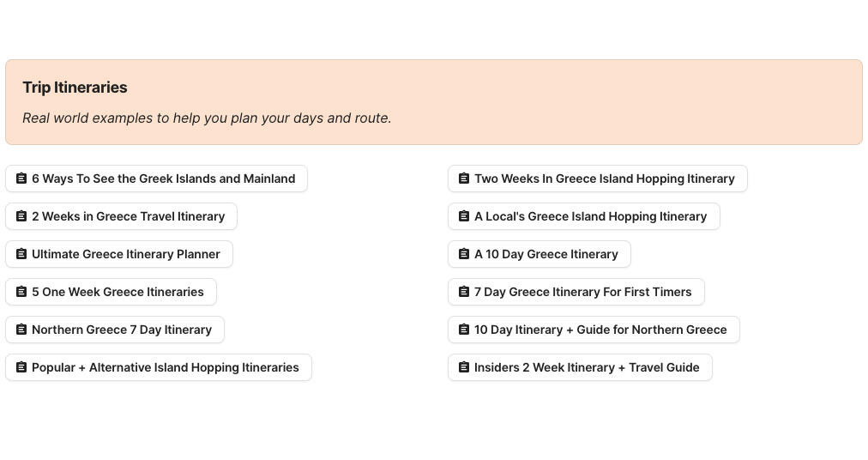
Task: Select 5 One Week Greece Itineraries
Action: tap(118, 292)
